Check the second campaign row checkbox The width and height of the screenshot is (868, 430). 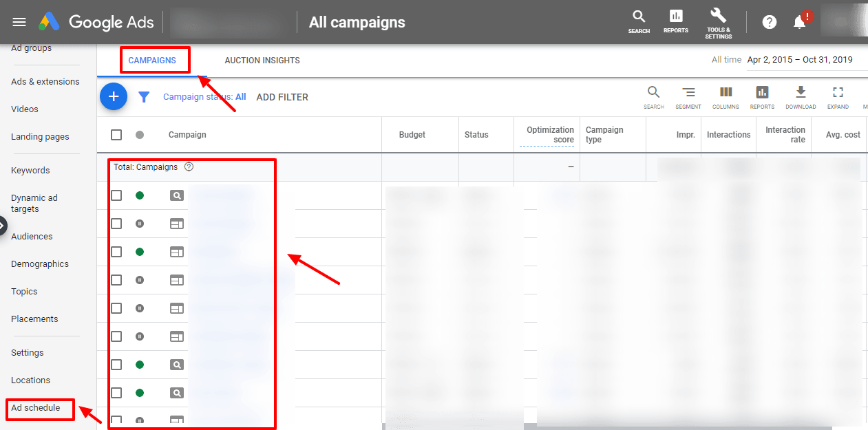116,224
